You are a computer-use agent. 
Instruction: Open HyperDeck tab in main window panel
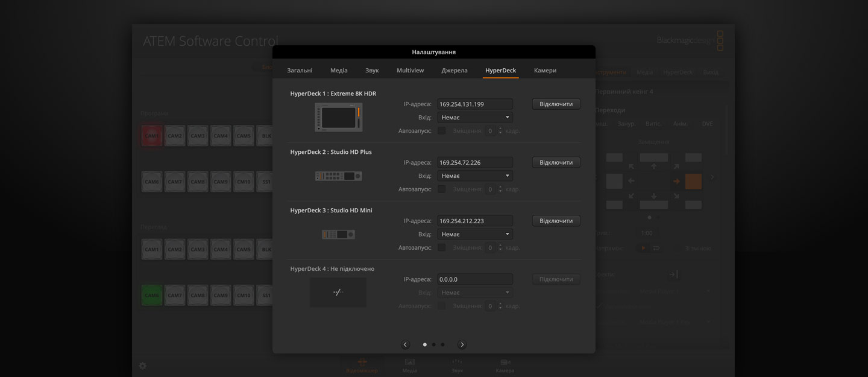pyautogui.click(x=678, y=72)
